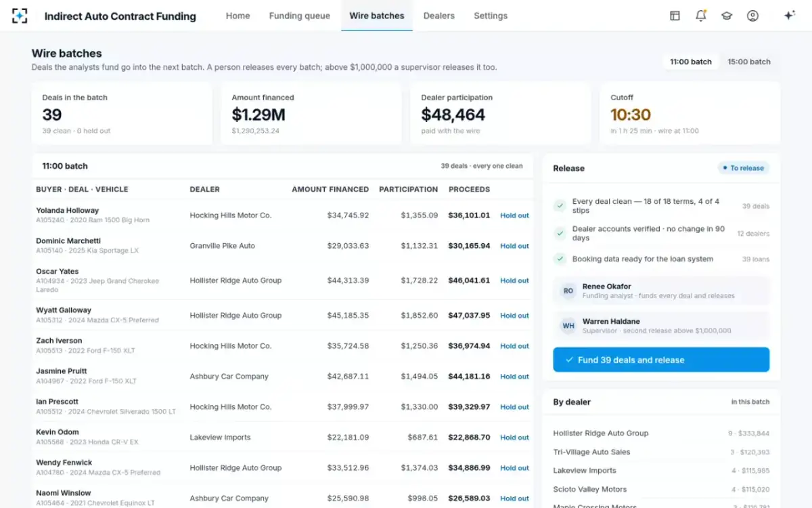This screenshot has width=812, height=508.
Task: Go to the Home tab
Action: click(238, 16)
